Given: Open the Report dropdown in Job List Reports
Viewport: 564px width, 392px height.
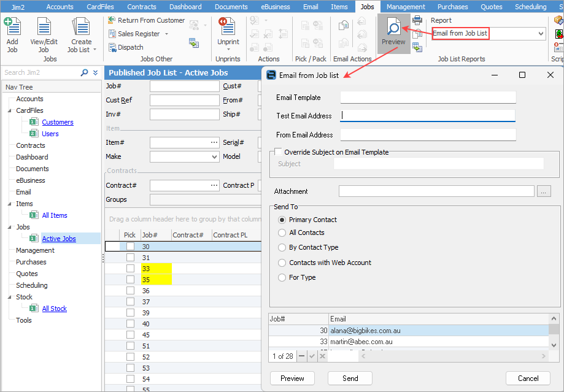Looking at the screenshot, I should pos(541,34).
